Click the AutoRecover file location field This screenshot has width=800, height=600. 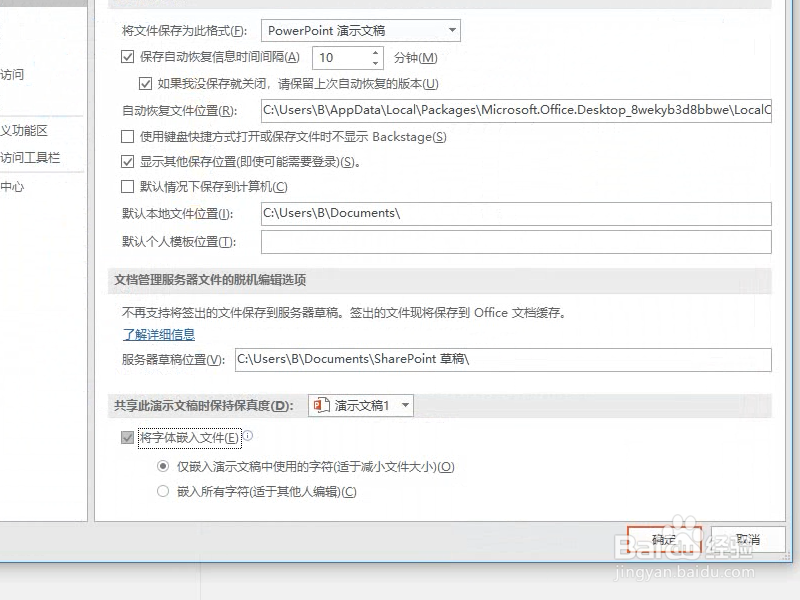[516, 111]
